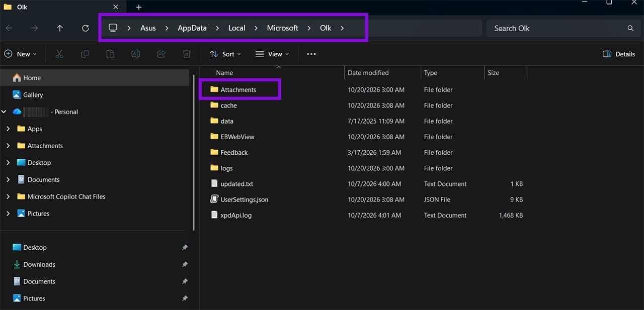
Task: Click Microsoft in the address breadcrumb
Action: click(x=283, y=28)
